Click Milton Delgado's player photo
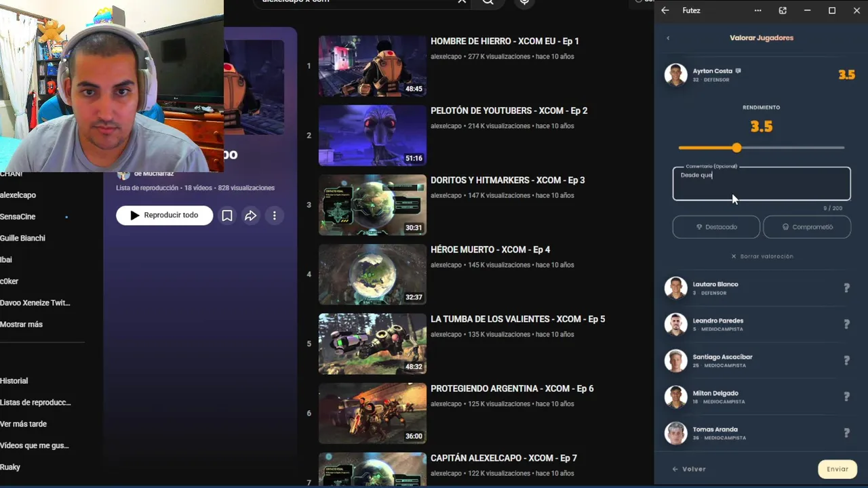This screenshot has height=488, width=868. click(x=675, y=396)
